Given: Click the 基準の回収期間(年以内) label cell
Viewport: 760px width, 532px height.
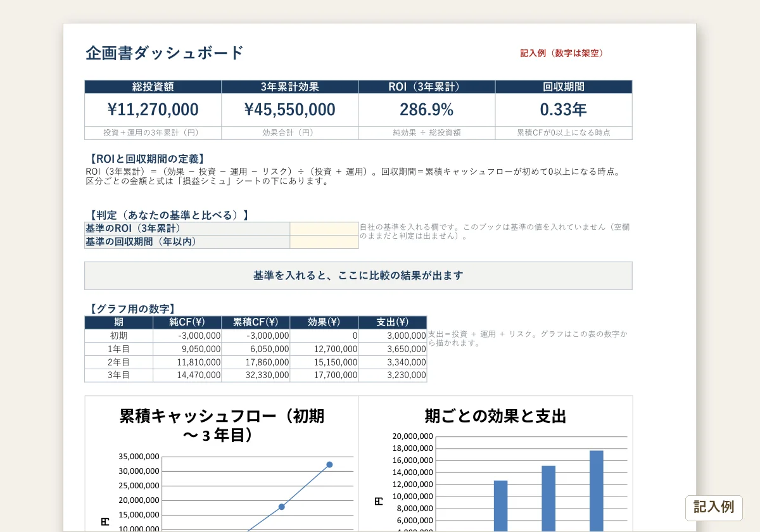Looking at the screenshot, I should (187, 242).
